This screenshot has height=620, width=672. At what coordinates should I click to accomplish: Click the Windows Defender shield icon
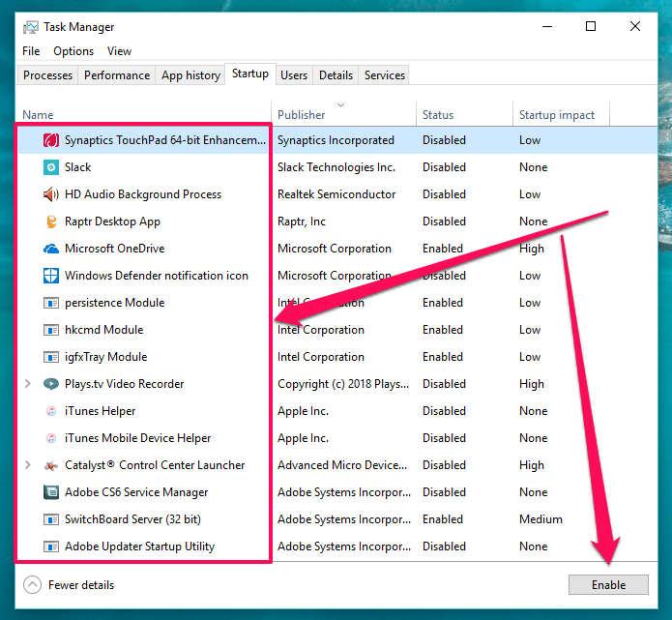[x=51, y=276]
